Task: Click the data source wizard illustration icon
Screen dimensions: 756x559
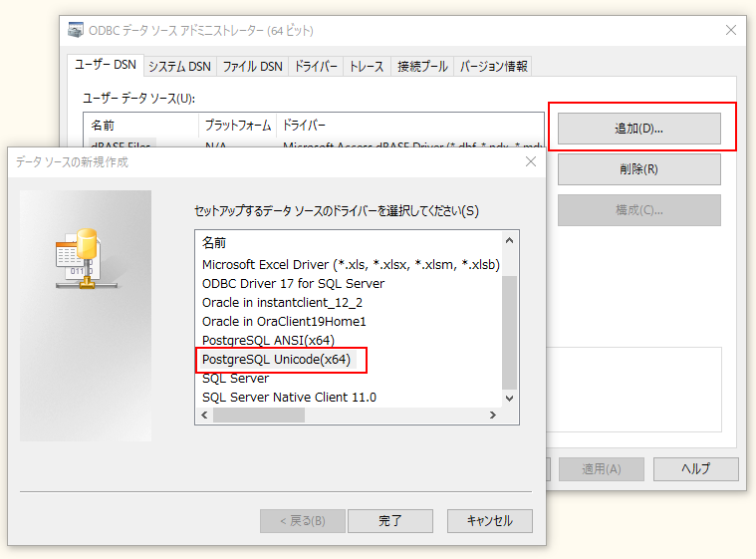Action: click(x=78, y=261)
